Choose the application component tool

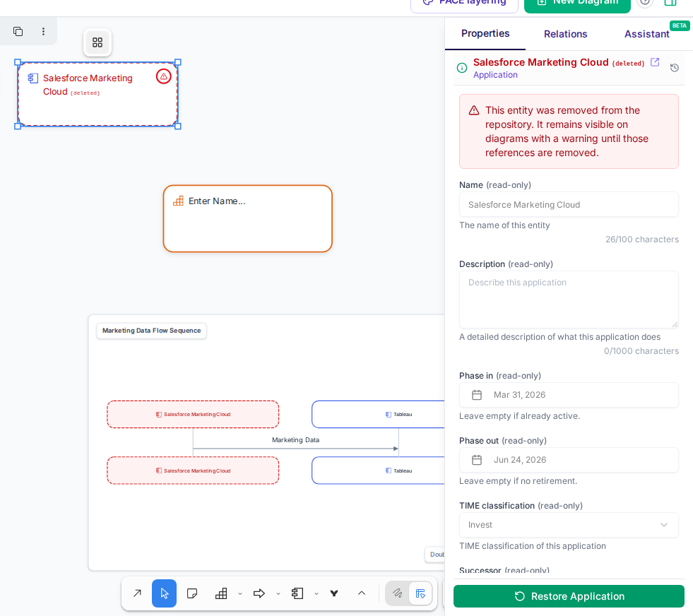[x=297, y=593]
